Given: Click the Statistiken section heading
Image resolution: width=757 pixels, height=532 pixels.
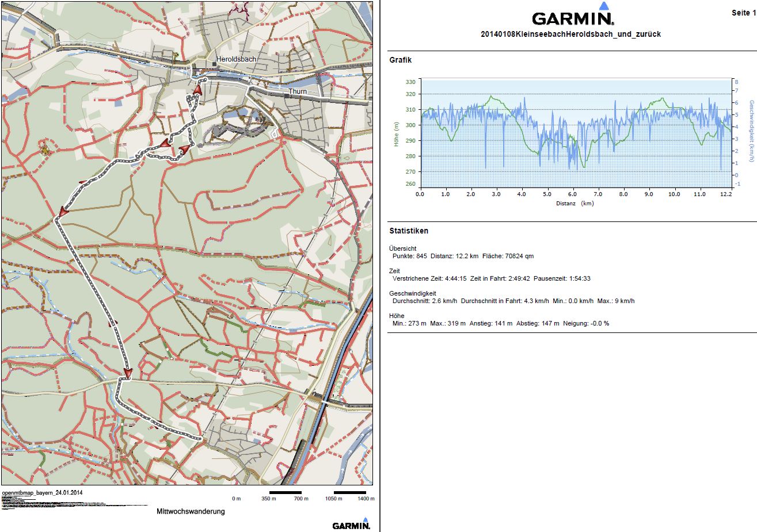Looking at the screenshot, I should (x=409, y=231).
